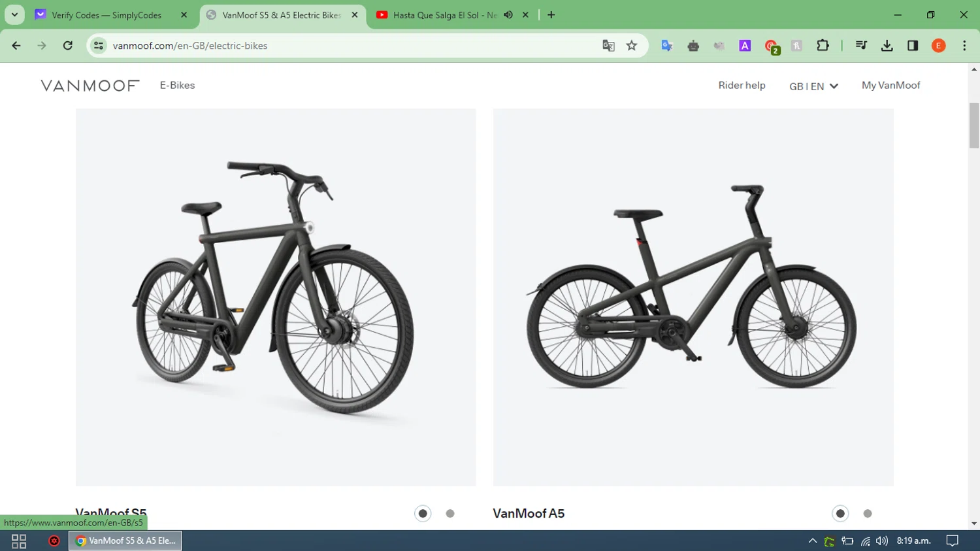Select dark color swatch for VanMoof S5
This screenshot has width=980, height=551.
(423, 514)
